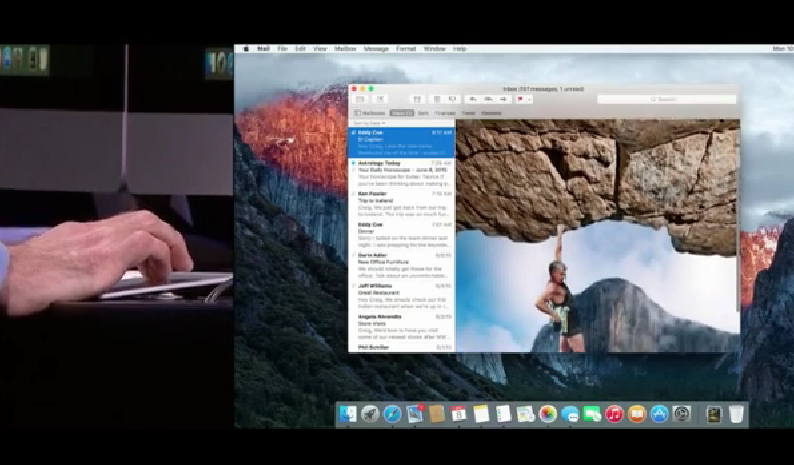
Task: Click the Forward arrow toolbar icon
Action: (504, 99)
